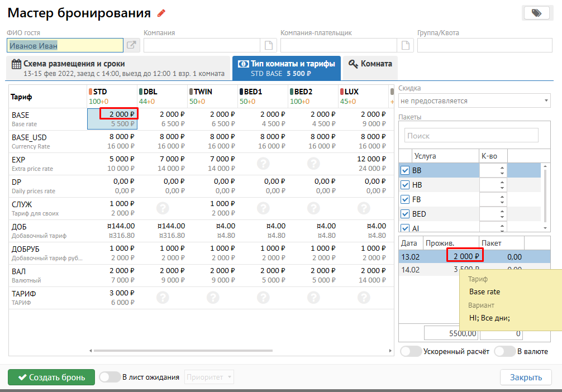Click question mark icon in EXP row BED1 column
The image size is (562, 392).
click(263, 164)
